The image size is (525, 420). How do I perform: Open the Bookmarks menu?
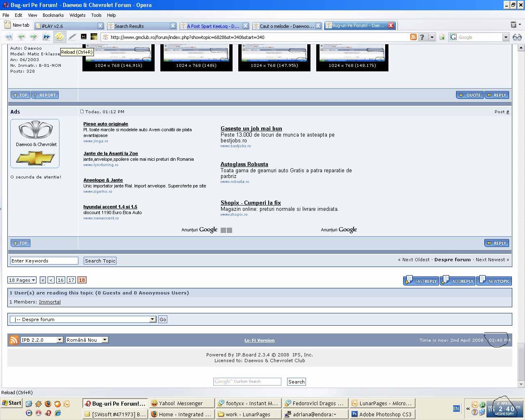[x=53, y=15]
